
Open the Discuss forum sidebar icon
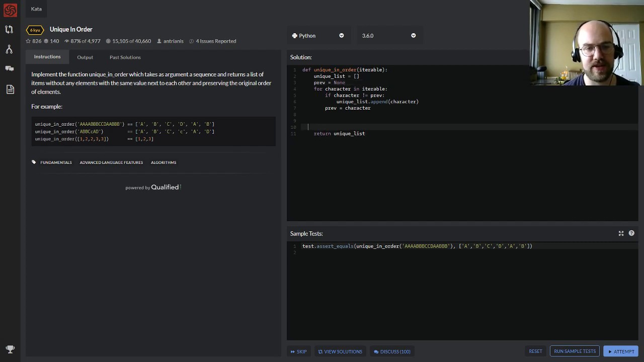pos(10,68)
